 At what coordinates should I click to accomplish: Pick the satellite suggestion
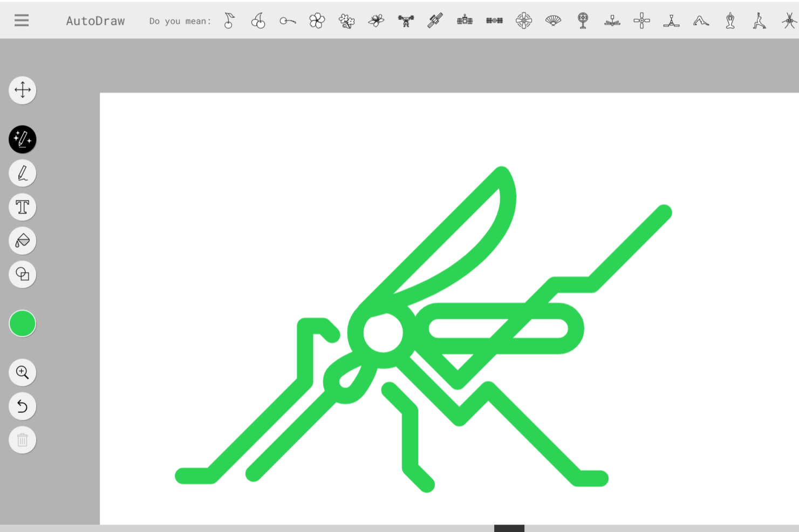click(435, 20)
